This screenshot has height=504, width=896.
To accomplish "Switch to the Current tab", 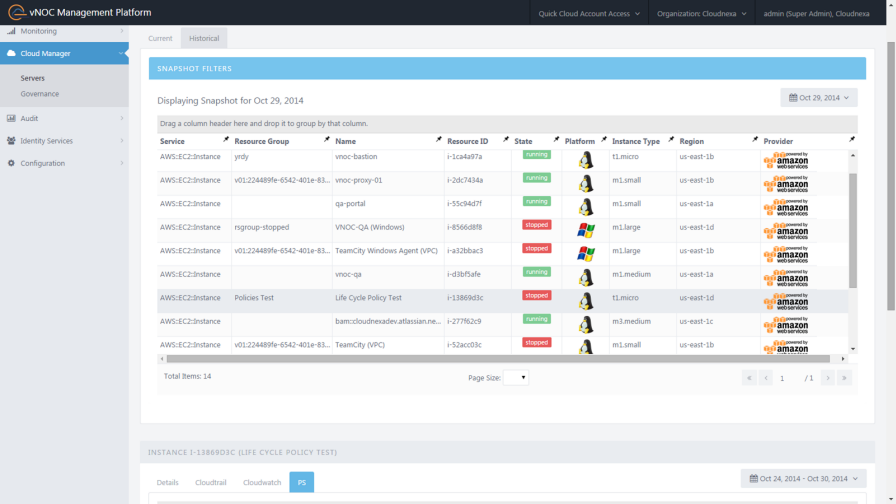I will 160,38.
